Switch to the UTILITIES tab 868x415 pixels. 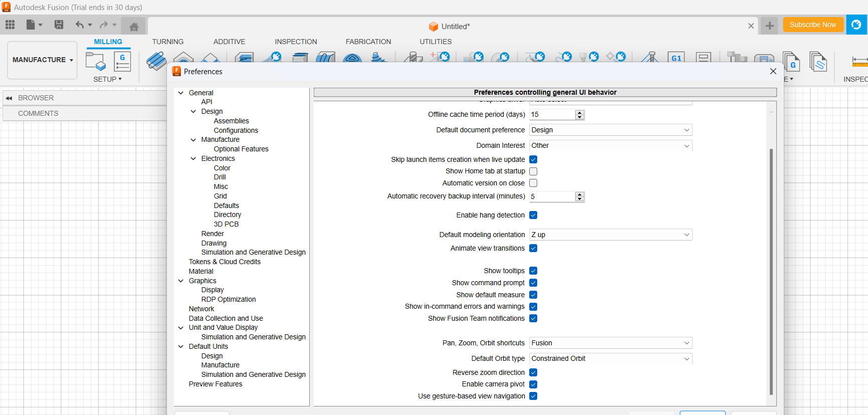(x=436, y=42)
